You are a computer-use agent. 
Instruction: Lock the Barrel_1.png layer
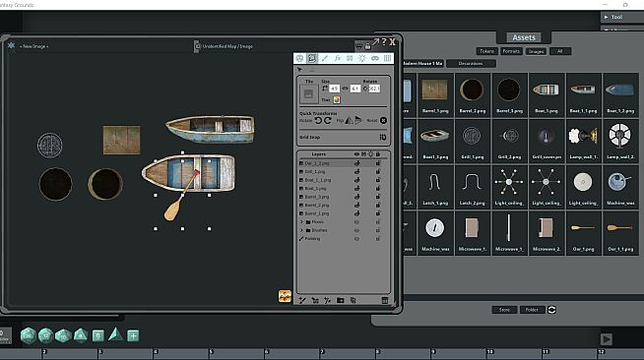click(x=378, y=213)
